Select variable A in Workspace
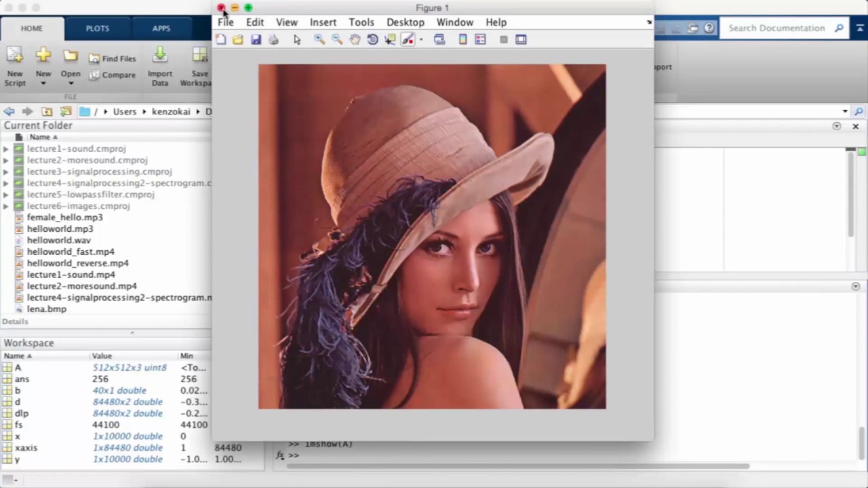 pos(18,367)
